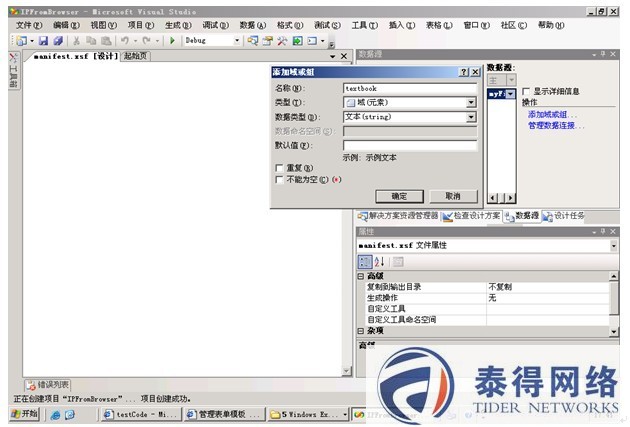Open the 错误列表 bottom tab

(x=47, y=385)
